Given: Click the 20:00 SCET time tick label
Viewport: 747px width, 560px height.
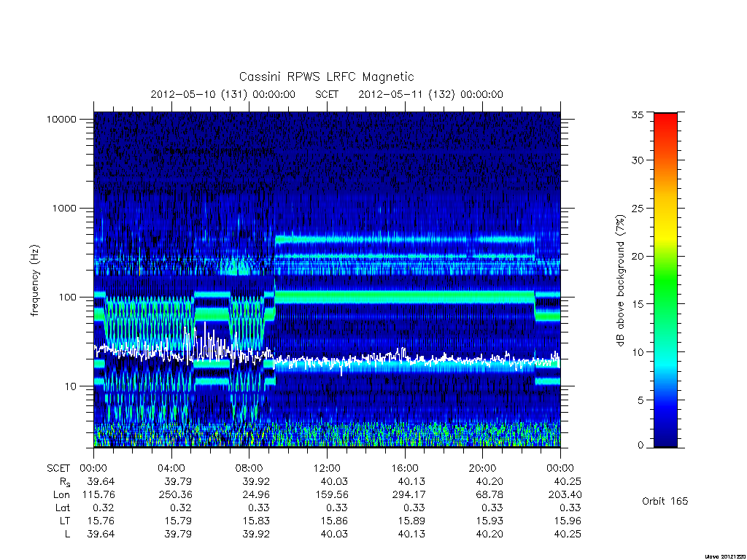Looking at the screenshot, I should click(482, 468).
